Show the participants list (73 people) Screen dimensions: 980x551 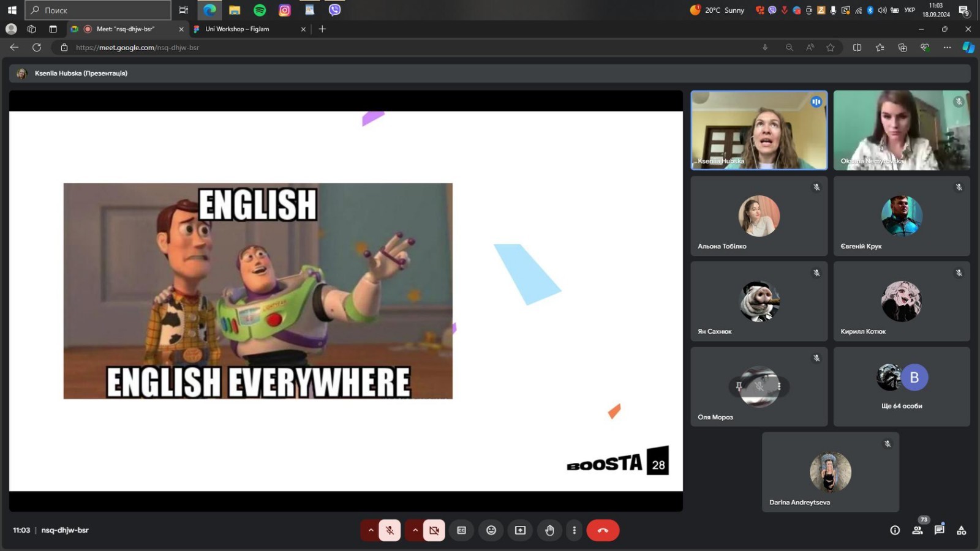[x=917, y=530]
